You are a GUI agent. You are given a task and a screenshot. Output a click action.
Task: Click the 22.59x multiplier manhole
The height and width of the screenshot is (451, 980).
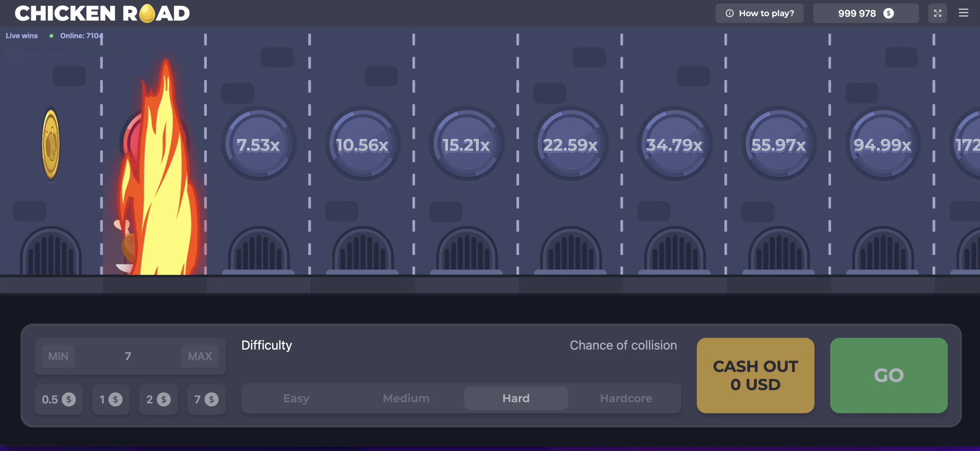(x=571, y=145)
